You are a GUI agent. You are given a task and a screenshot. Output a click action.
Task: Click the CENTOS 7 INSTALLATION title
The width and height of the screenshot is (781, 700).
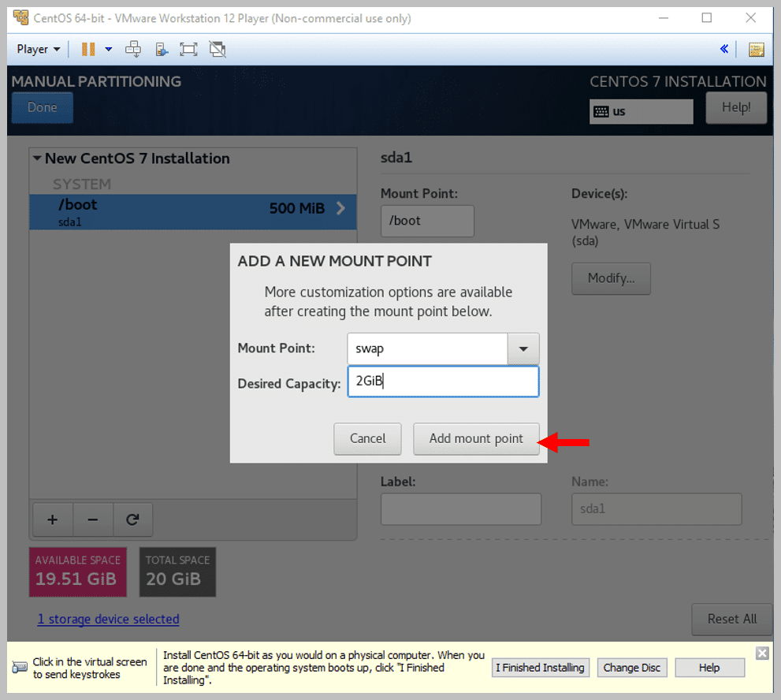[678, 81]
